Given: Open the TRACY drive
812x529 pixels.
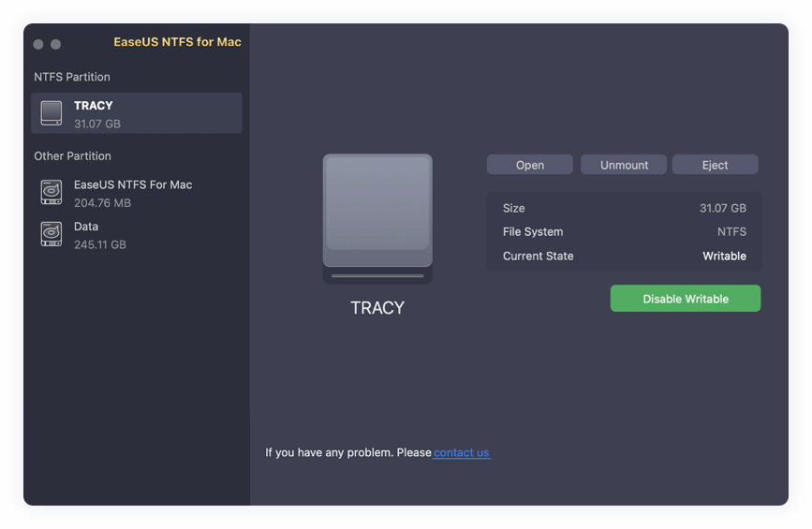Looking at the screenshot, I should (530, 165).
